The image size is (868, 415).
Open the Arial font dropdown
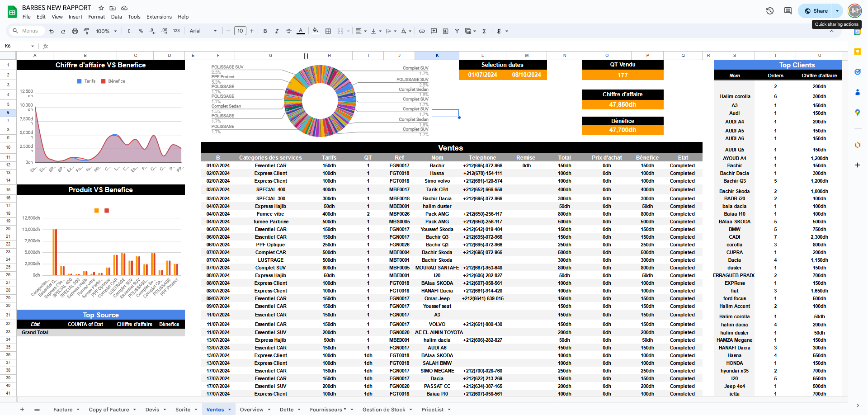[203, 31]
